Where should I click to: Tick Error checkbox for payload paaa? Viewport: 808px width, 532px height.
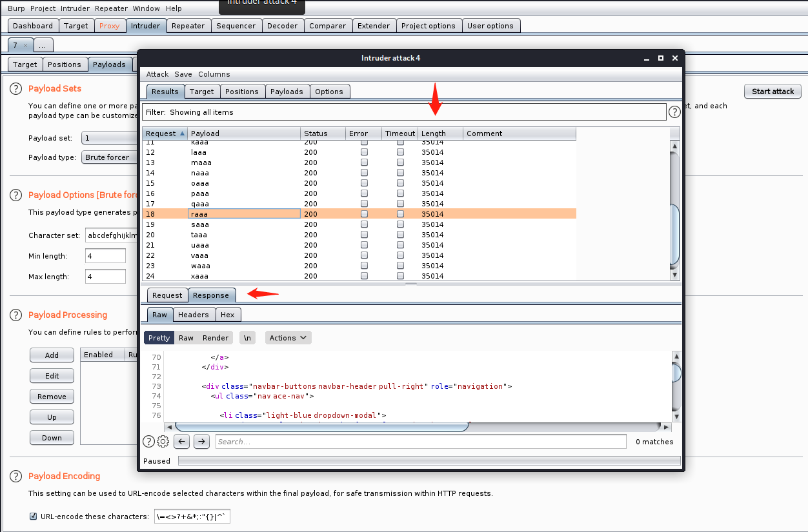pos(364,193)
